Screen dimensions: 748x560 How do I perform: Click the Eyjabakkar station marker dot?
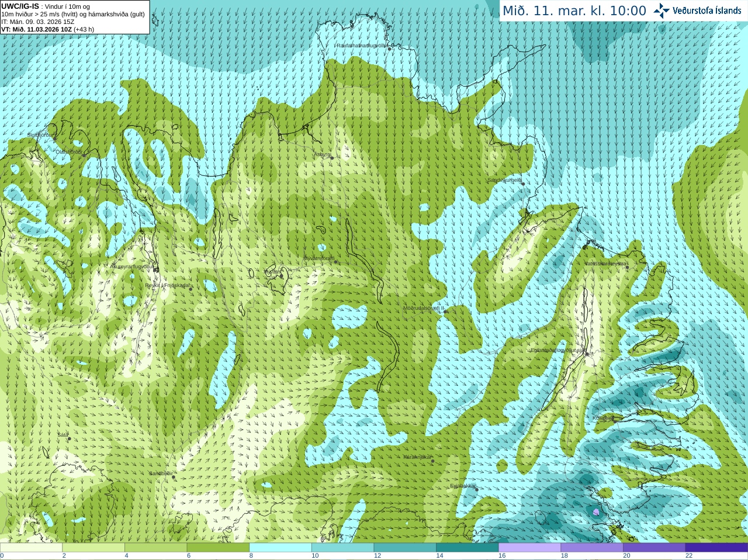point(476,489)
